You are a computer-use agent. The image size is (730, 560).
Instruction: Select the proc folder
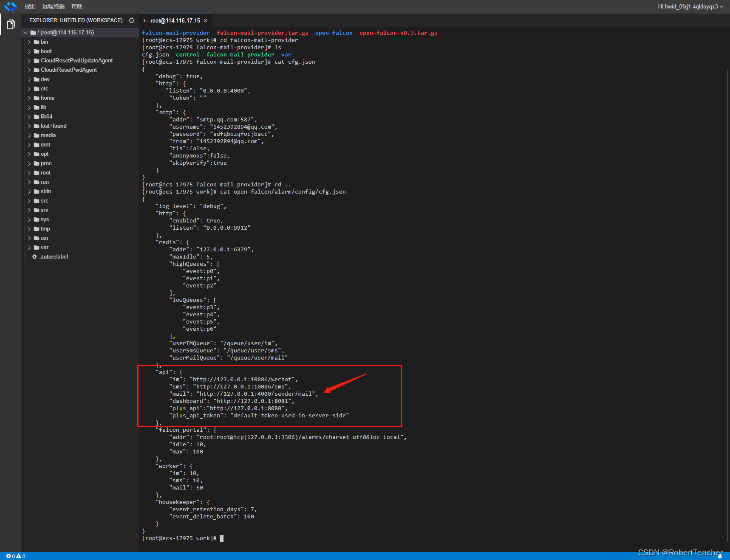click(80, 163)
